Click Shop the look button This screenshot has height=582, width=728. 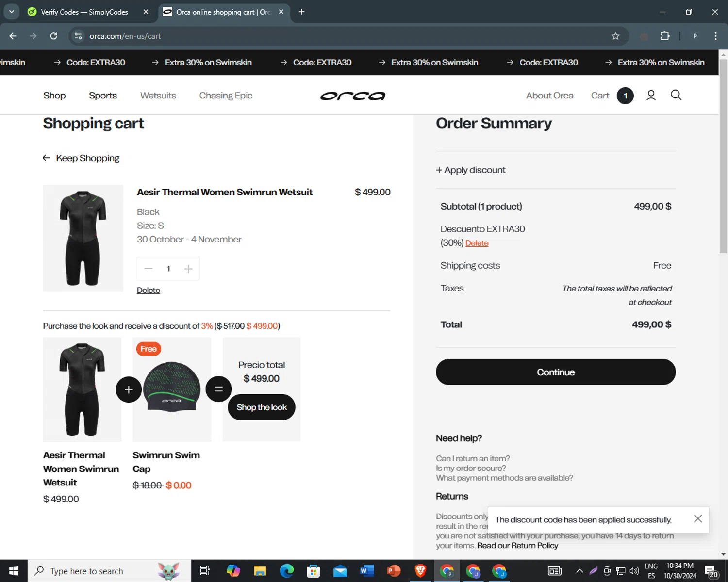262,407
